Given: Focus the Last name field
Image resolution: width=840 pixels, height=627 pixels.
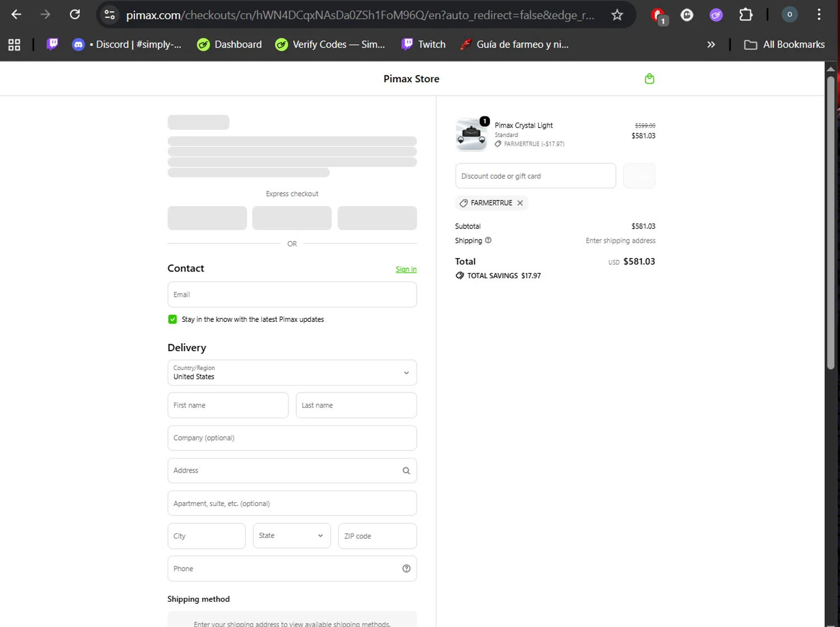Looking at the screenshot, I should click(356, 405).
